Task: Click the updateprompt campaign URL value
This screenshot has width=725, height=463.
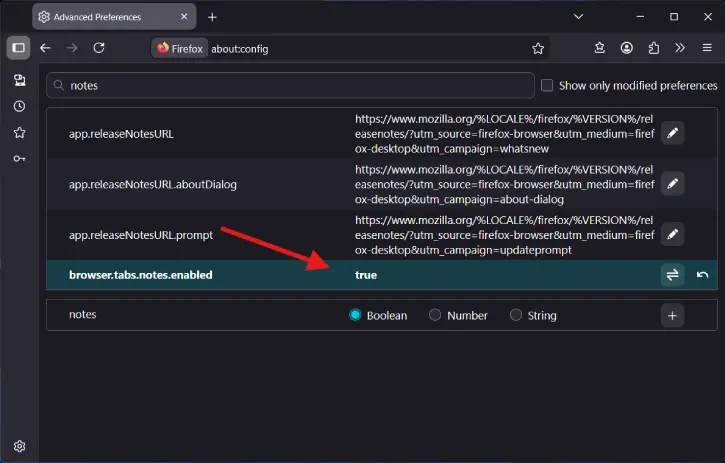Action: (504, 235)
